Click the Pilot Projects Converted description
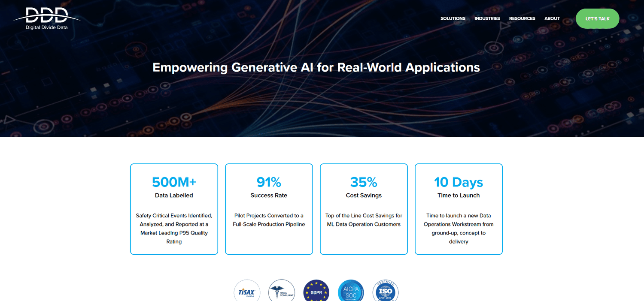 pos(269,220)
